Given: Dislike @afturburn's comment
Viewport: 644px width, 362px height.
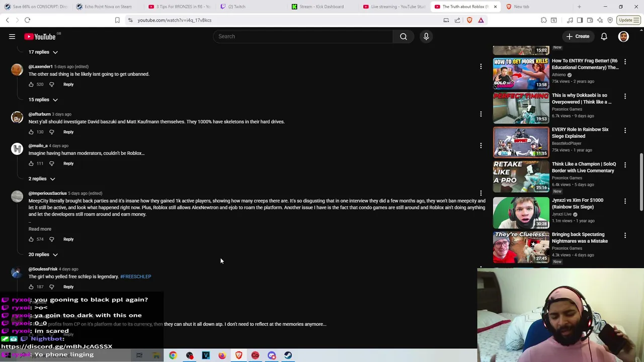Looking at the screenshot, I should pos(51,132).
